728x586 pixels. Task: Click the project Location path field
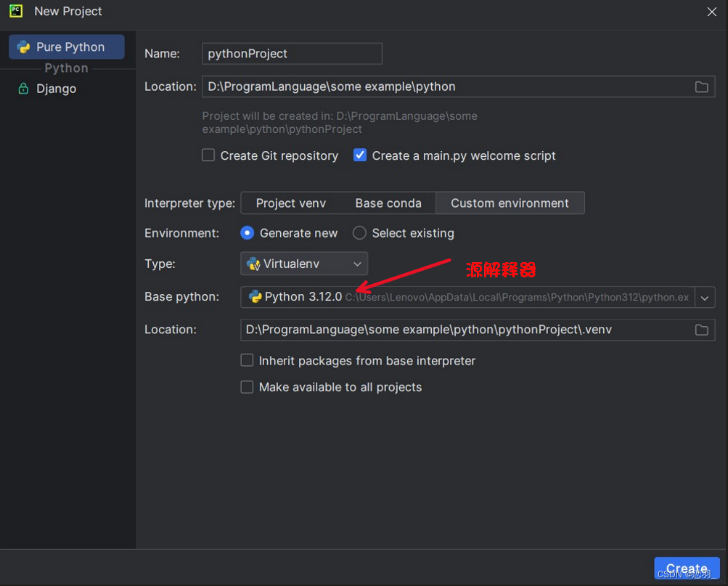point(458,87)
